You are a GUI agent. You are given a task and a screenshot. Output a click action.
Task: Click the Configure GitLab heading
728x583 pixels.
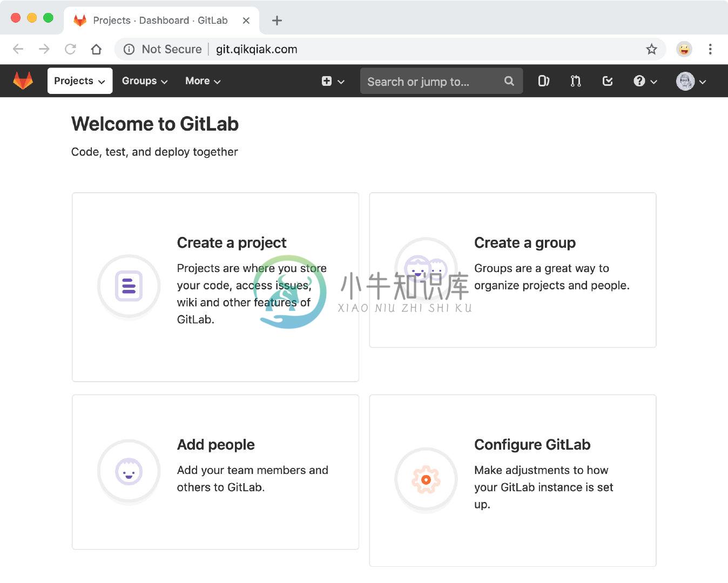tap(532, 445)
